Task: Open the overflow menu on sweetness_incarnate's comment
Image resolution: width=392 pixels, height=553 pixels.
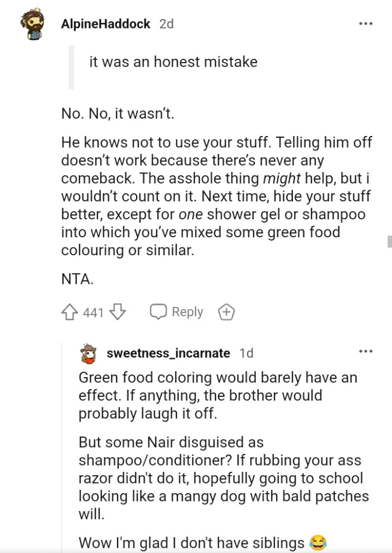Action: [x=366, y=350]
